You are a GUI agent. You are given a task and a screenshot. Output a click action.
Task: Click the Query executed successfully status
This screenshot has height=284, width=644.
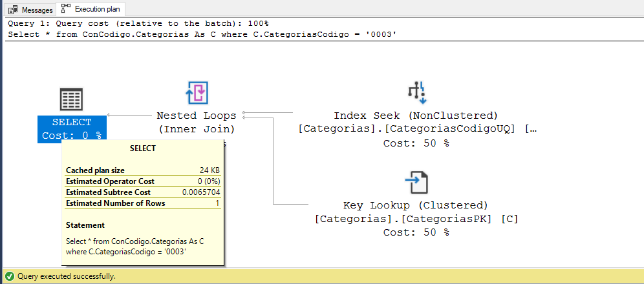click(67, 277)
